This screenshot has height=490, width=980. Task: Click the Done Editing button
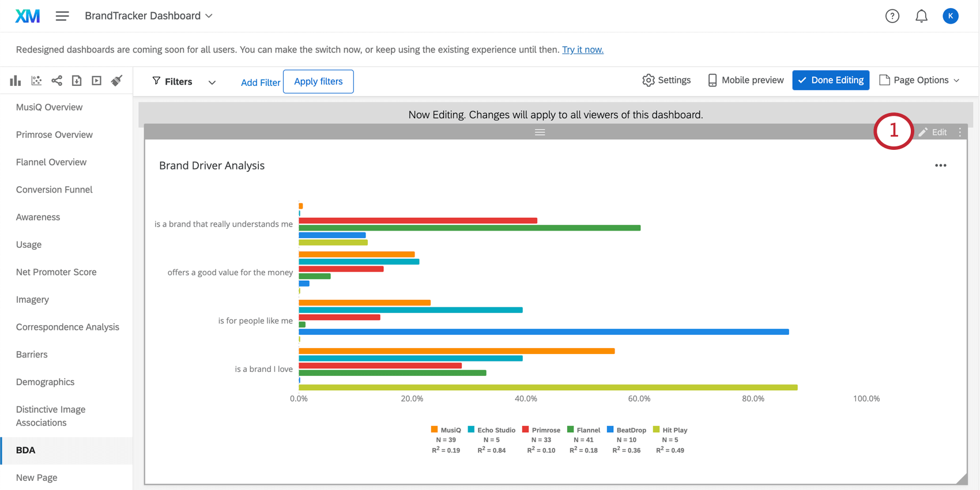(x=831, y=80)
